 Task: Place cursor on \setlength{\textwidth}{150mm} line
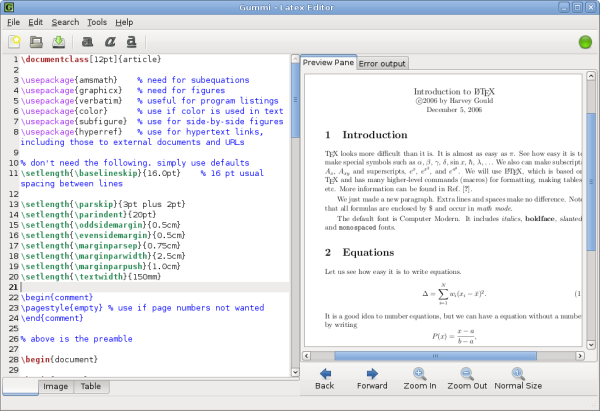tap(91, 276)
